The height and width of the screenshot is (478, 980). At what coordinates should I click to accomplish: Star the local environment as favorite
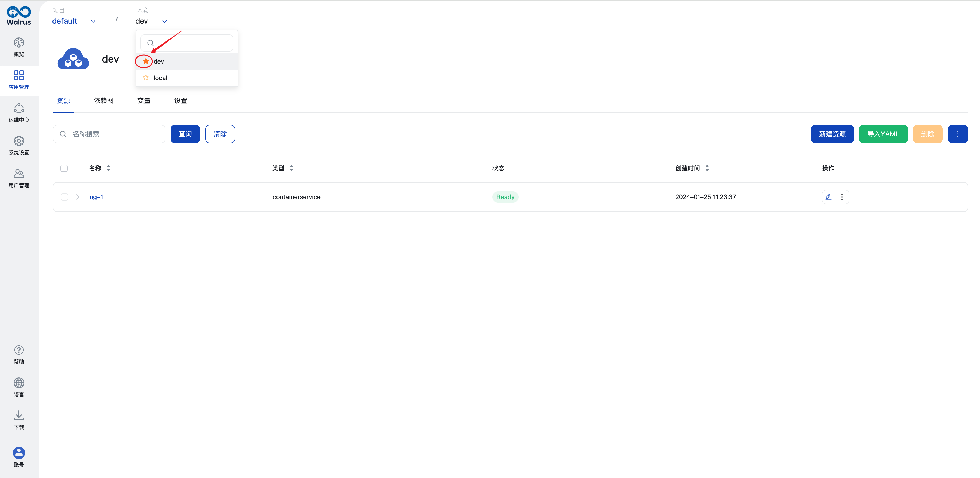point(146,77)
